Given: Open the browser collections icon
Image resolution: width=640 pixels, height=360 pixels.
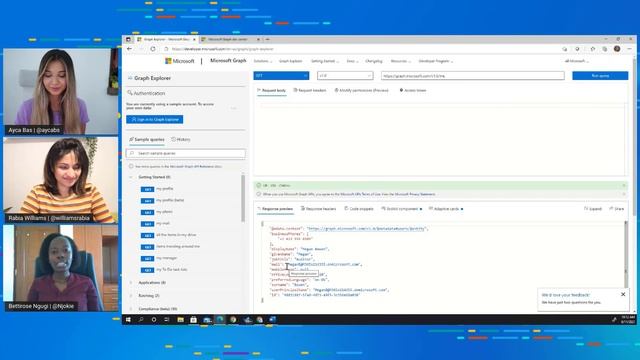Looking at the screenshot, I should pos(605,49).
